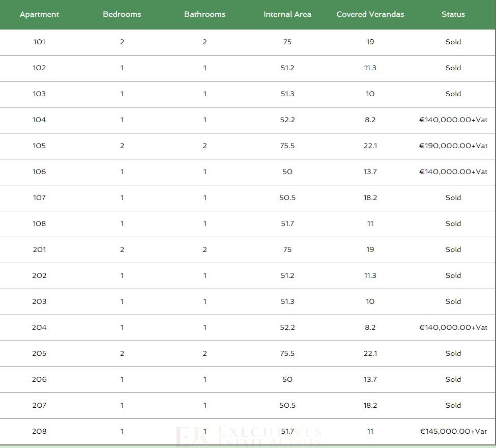Click apartment number 203 cell
Screen dimensions: 496x448
(39, 301)
